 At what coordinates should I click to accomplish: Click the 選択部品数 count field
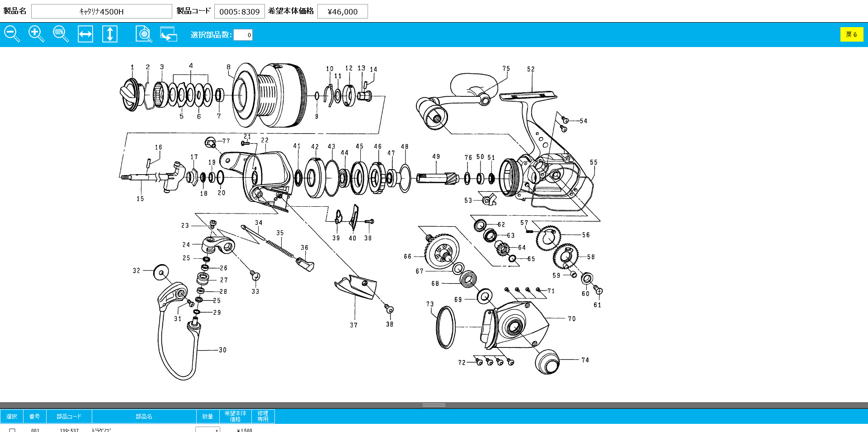tap(243, 35)
